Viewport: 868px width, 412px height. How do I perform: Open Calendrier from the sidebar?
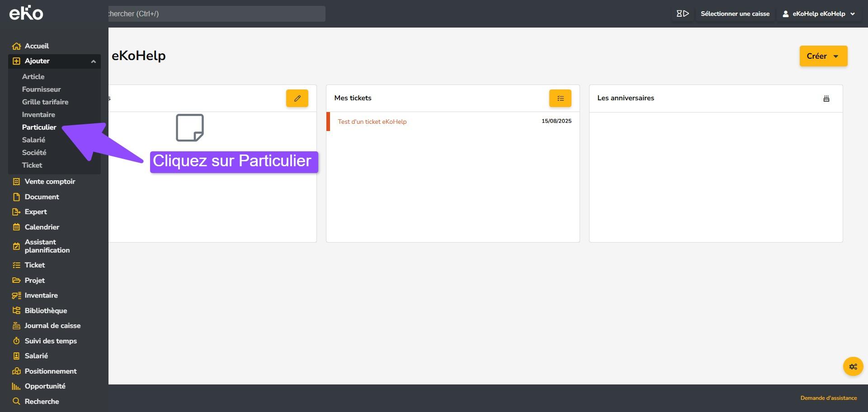point(42,227)
